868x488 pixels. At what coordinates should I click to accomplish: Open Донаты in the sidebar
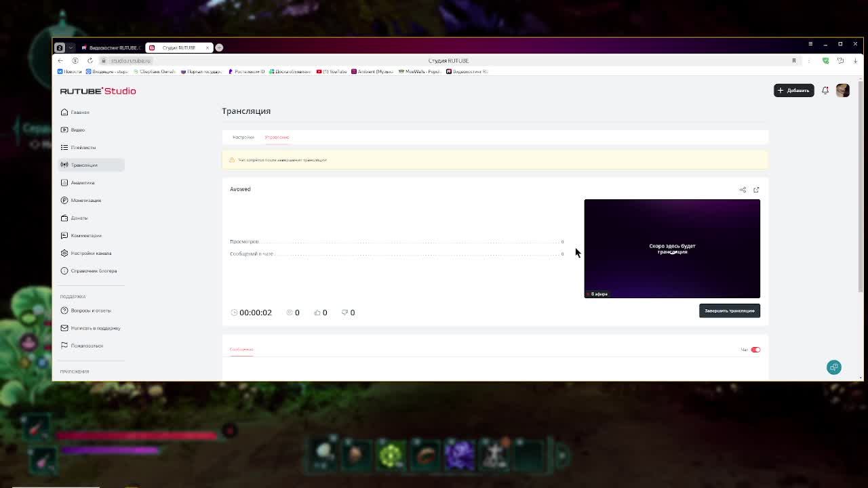point(74,218)
